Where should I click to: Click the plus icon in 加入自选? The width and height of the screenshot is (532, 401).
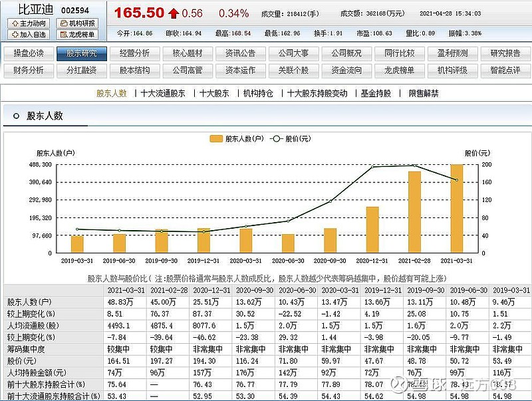(15, 35)
